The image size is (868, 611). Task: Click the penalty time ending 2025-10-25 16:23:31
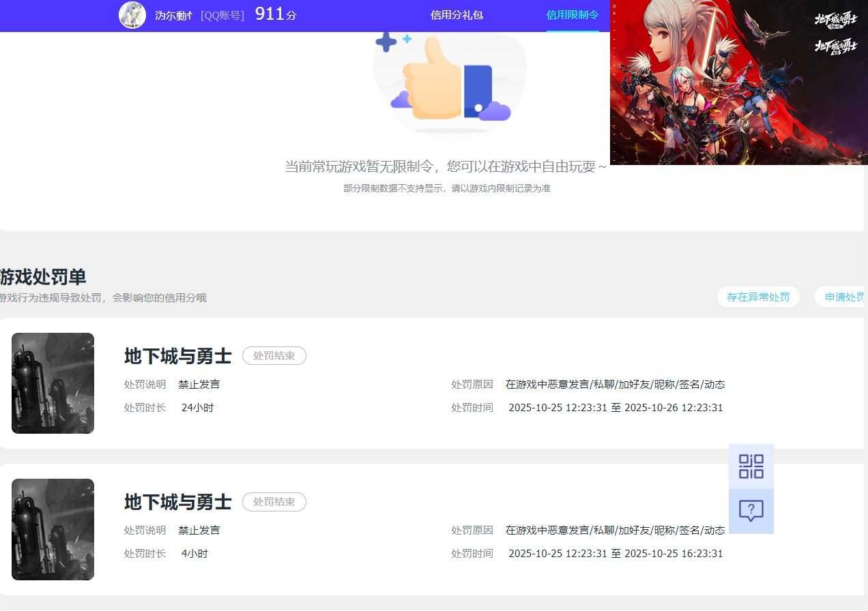(x=616, y=554)
